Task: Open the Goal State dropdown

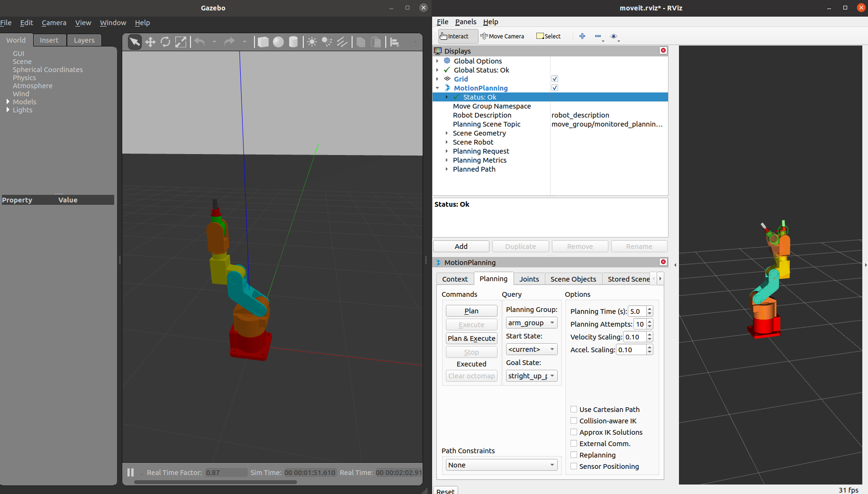Action: tap(531, 376)
